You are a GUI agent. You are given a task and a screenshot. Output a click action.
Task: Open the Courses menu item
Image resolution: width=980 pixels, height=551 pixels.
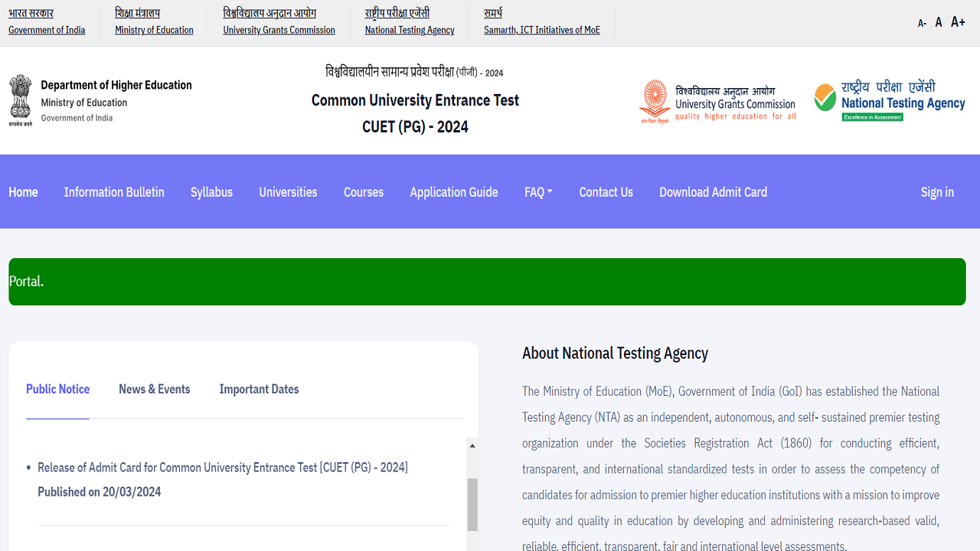364,192
